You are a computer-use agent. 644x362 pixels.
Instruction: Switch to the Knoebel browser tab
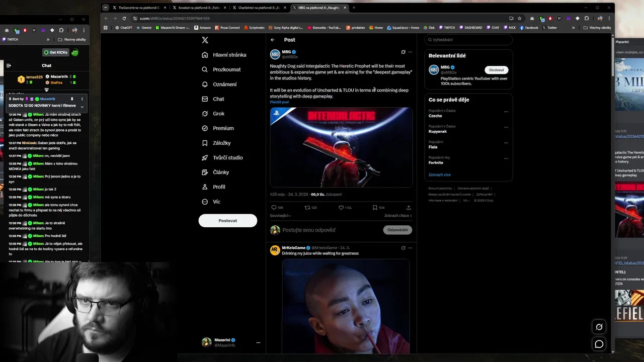[x=198, y=8]
